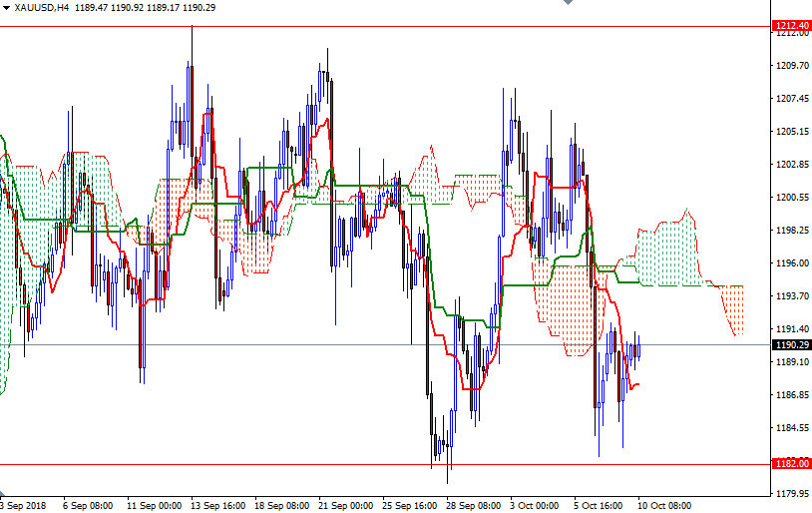Click the 5 Oct 16:00 time label

pos(600,506)
